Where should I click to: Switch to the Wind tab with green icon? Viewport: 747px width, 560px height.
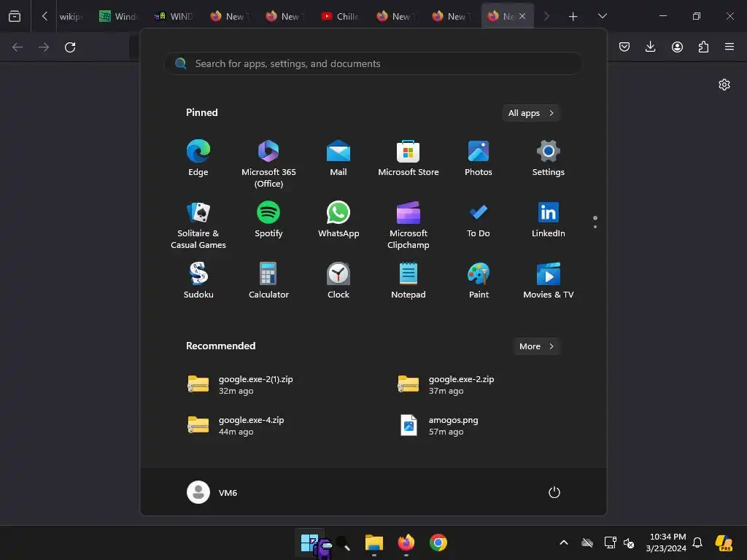pyautogui.click(x=118, y=16)
